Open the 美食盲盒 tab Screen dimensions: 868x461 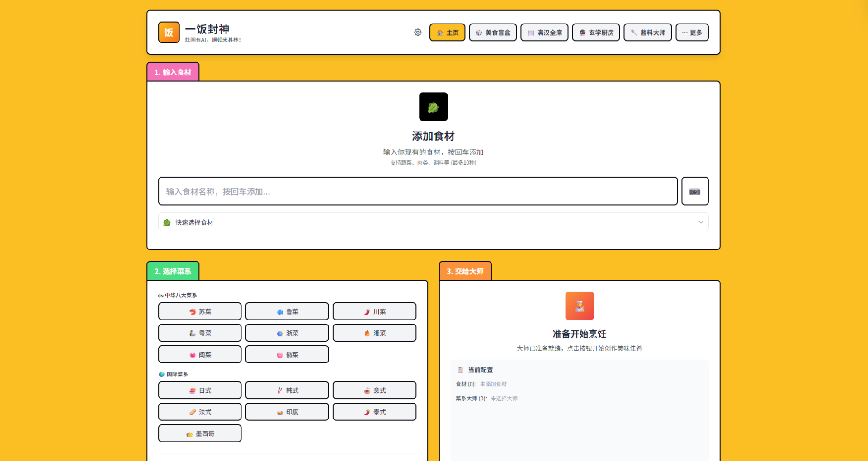(492, 33)
